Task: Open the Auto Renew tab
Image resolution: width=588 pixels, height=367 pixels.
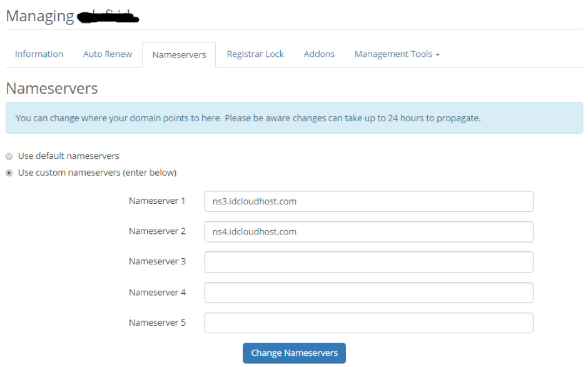Action: pos(107,54)
